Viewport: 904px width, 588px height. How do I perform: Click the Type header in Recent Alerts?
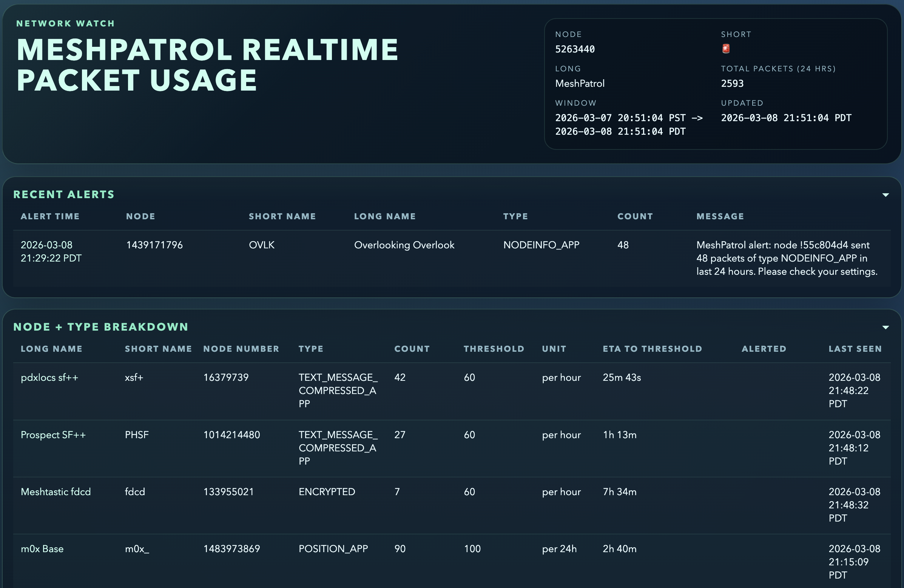[515, 216]
